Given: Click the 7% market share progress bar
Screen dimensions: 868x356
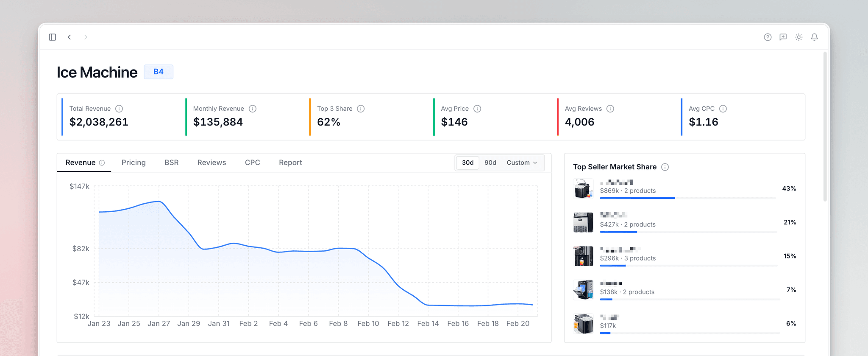Looking at the screenshot, I should click(690, 300).
